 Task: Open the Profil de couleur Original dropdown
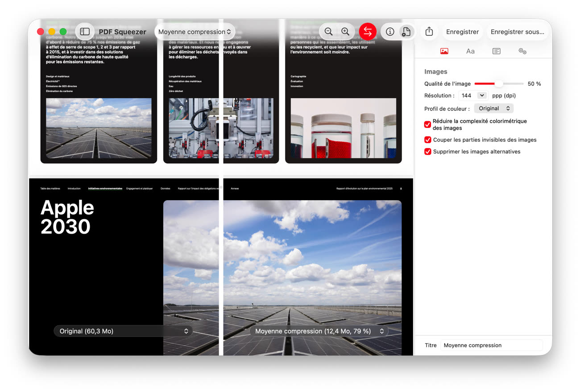tap(493, 108)
